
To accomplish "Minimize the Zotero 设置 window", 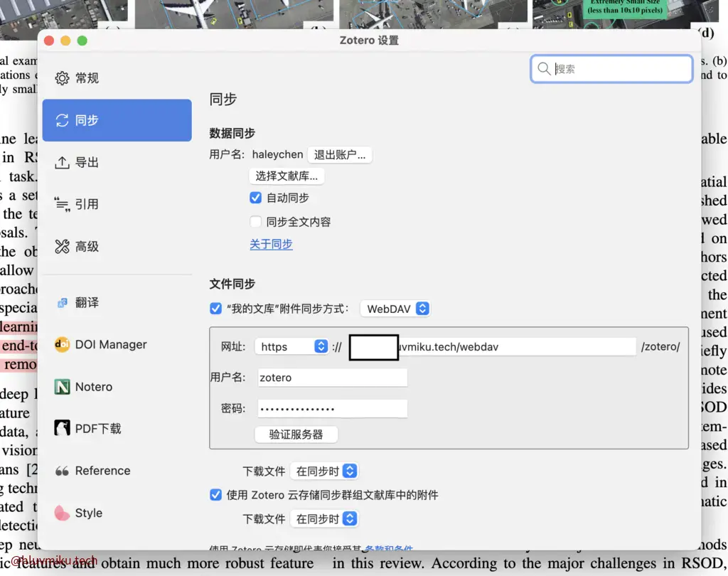I will point(65,41).
